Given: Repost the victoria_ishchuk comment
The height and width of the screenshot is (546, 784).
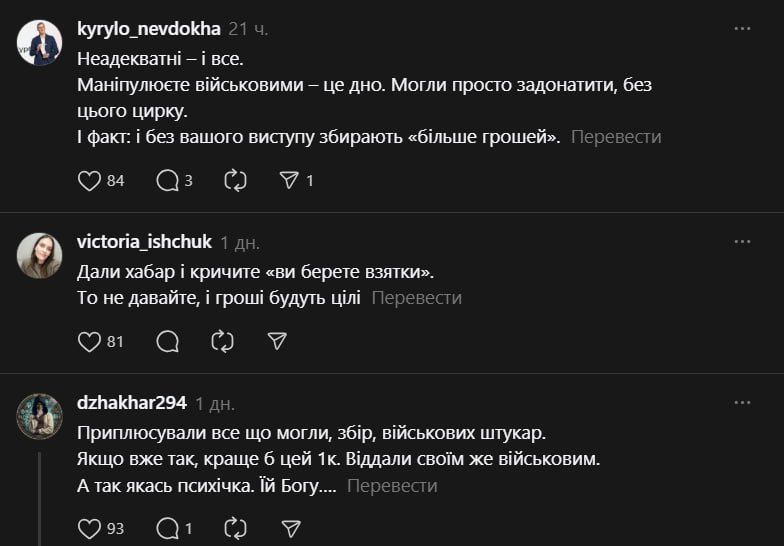Looking at the screenshot, I should (222, 341).
